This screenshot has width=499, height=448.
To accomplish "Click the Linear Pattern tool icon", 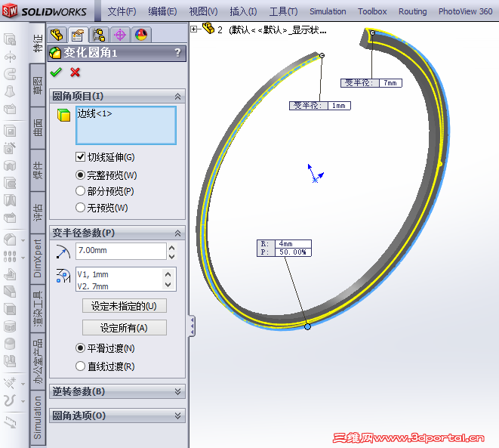I will pyautogui.click(x=10, y=257).
